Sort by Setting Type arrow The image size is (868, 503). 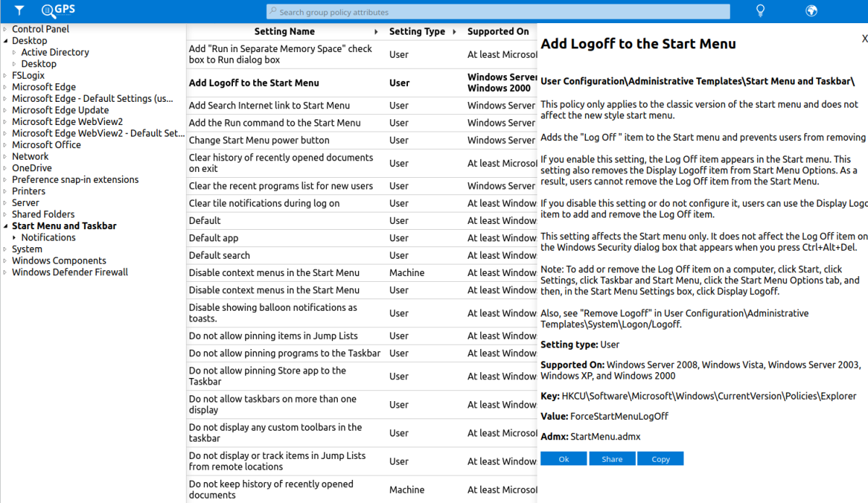[x=454, y=32]
